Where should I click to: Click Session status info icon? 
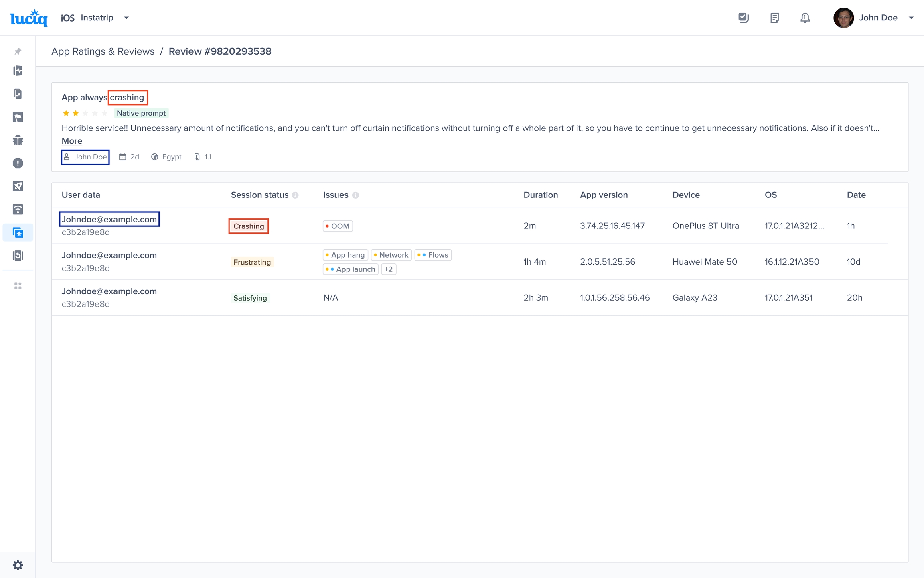coord(295,195)
